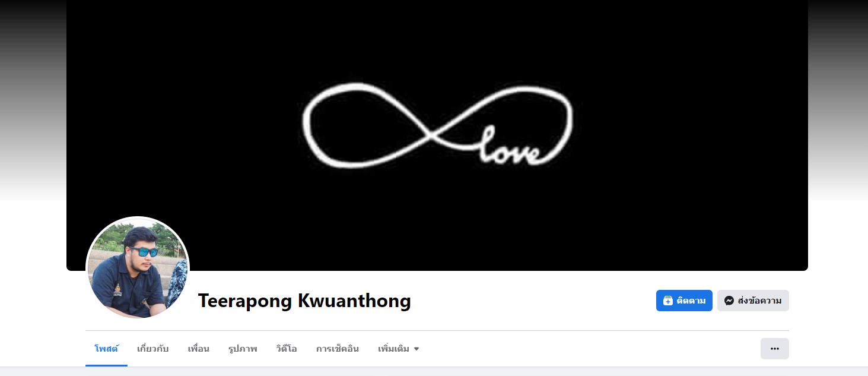Switch to the เกี่ยวกับ tab

tap(152, 349)
